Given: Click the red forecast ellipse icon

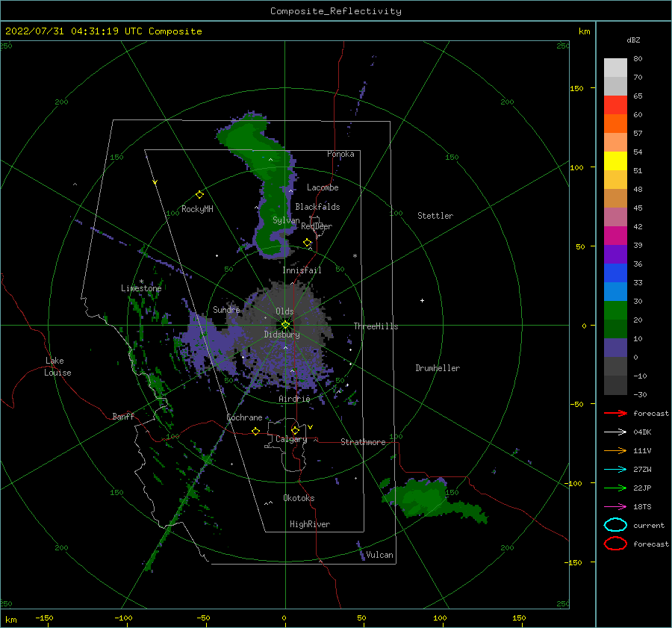Looking at the screenshot, I should (x=615, y=544).
